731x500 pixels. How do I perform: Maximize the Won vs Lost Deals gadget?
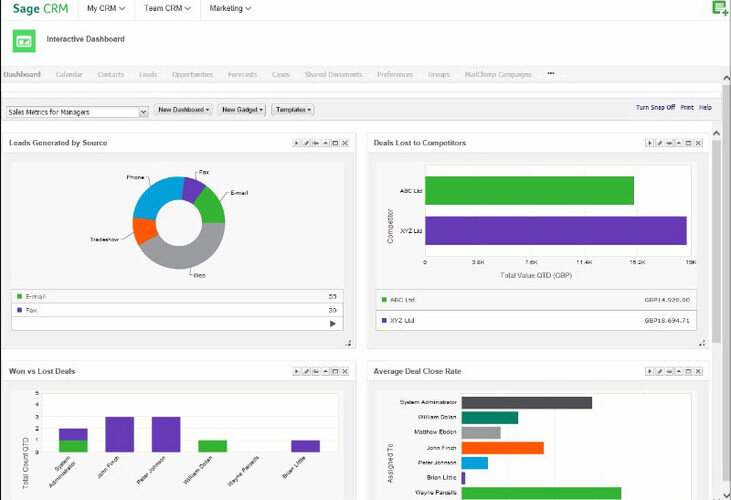(x=335, y=371)
